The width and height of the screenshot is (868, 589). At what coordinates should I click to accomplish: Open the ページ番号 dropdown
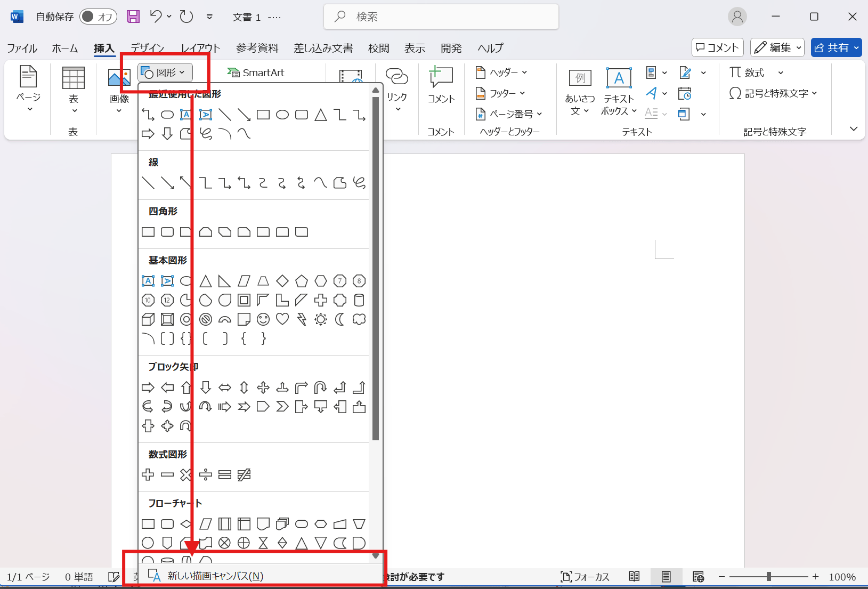(x=510, y=114)
